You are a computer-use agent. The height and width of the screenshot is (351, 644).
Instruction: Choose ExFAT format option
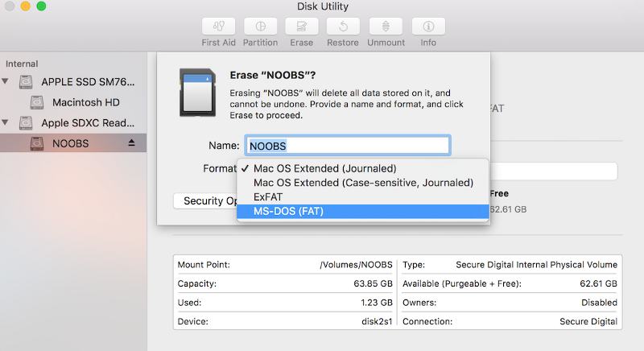coord(363,197)
